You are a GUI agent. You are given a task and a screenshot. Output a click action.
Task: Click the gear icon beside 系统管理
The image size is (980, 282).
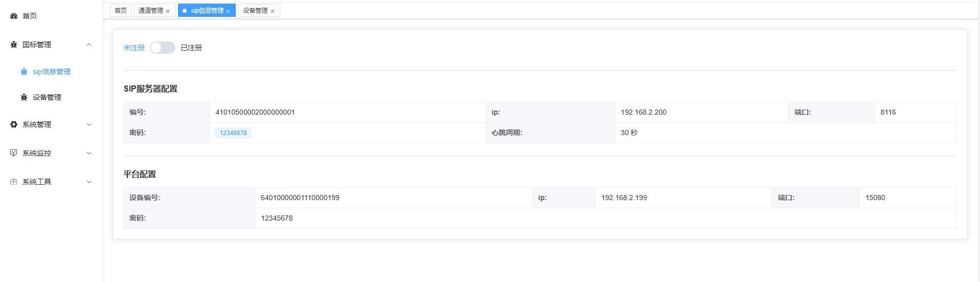click(x=14, y=124)
